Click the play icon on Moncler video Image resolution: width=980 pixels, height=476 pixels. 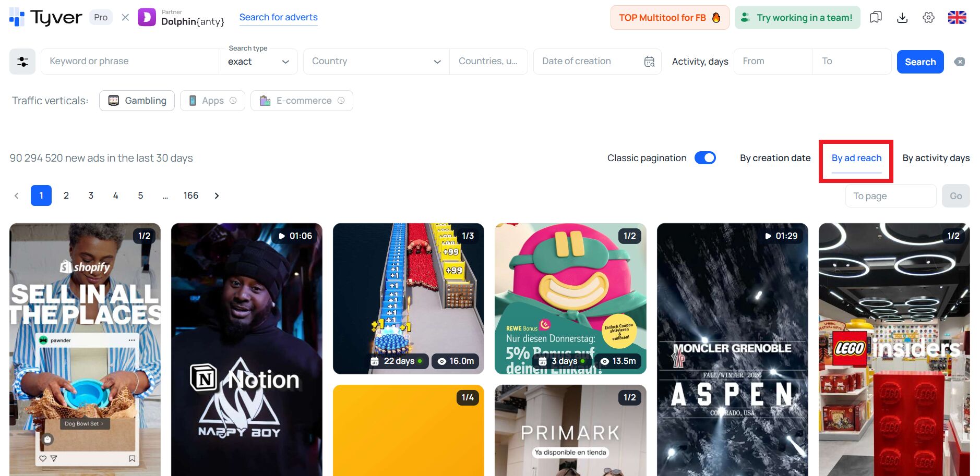click(x=768, y=236)
